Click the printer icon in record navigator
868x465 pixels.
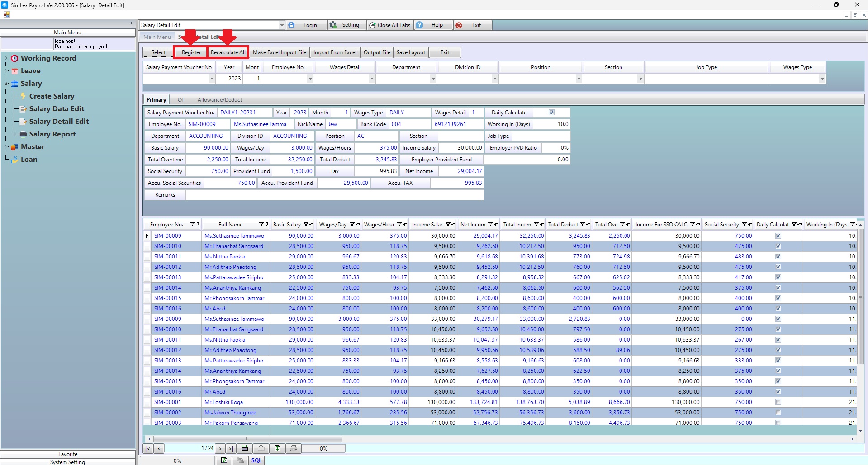[x=293, y=448]
